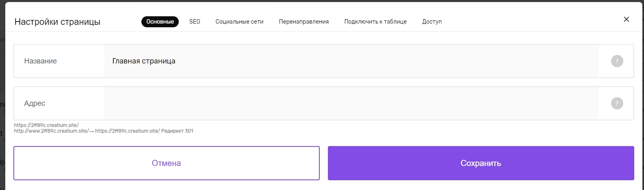
Task: Cancel changes with the Отмена button
Action: pos(167,163)
